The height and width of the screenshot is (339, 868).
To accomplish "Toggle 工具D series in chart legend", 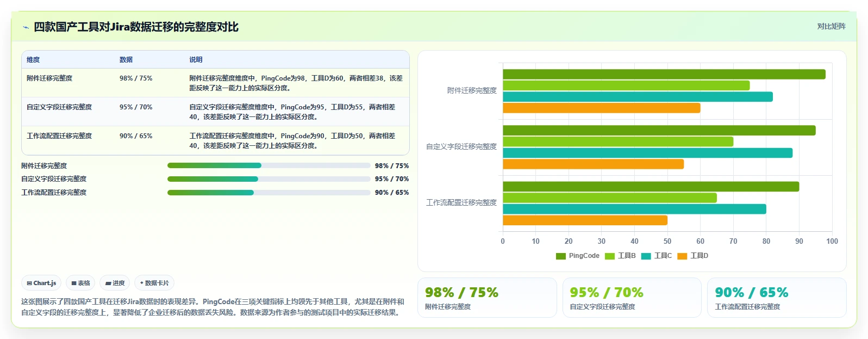I will click(693, 256).
